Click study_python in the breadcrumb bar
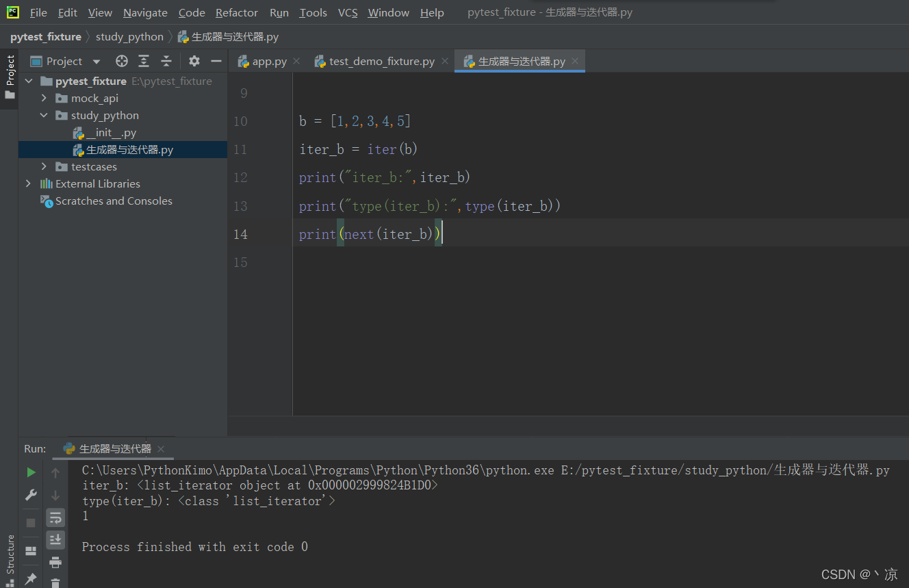This screenshot has height=588, width=909. pos(129,37)
